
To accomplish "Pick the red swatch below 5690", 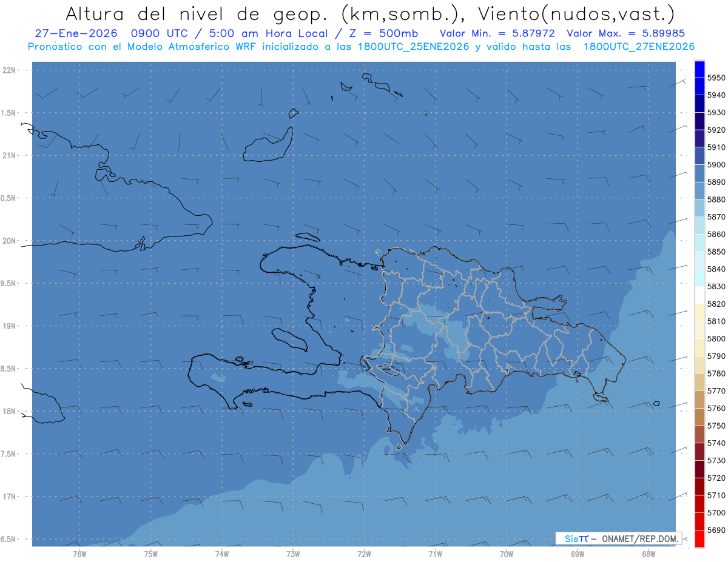I will click(699, 538).
